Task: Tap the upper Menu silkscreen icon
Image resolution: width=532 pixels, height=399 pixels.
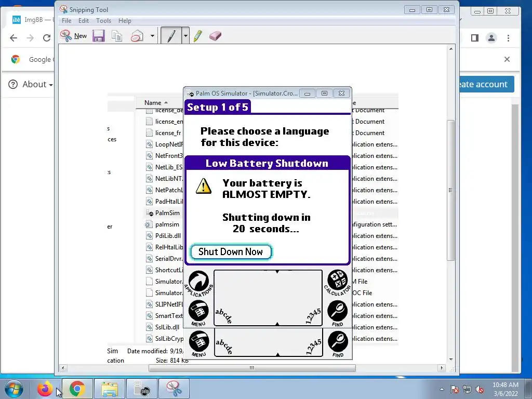Action: [199, 313]
